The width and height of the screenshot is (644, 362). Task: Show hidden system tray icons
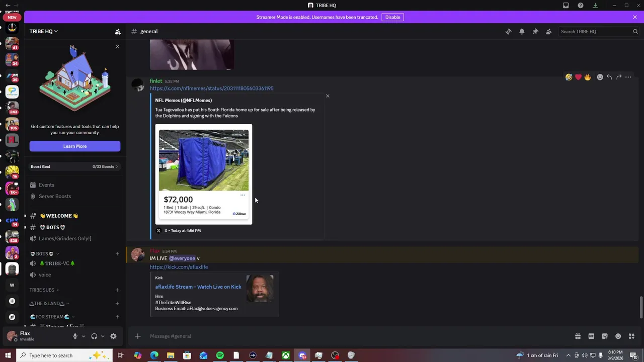pyautogui.click(x=568, y=355)
